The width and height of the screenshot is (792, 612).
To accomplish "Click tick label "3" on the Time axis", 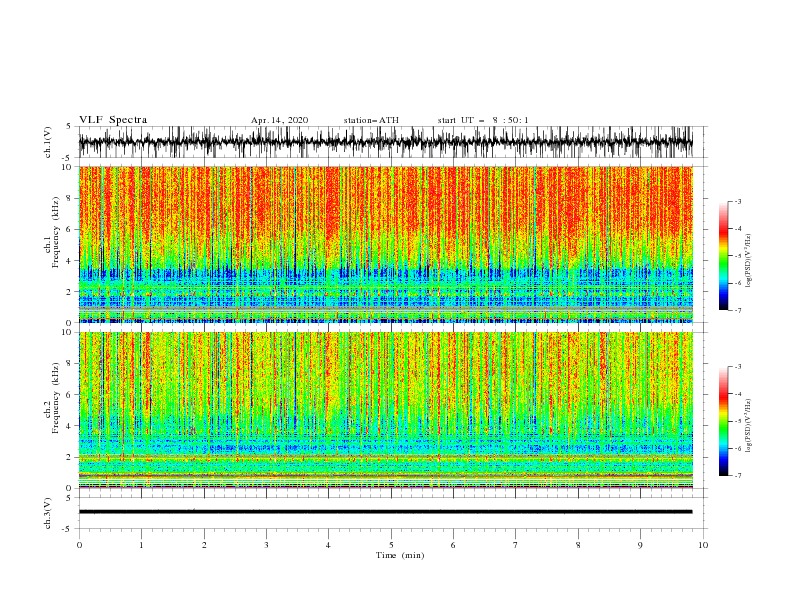I will (266, 545).
